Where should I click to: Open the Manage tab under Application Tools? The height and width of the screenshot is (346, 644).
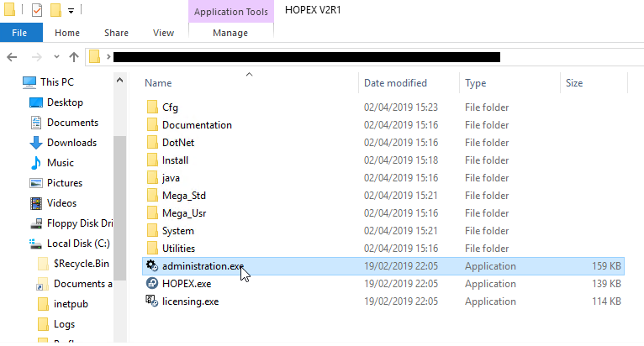point(230,33)
